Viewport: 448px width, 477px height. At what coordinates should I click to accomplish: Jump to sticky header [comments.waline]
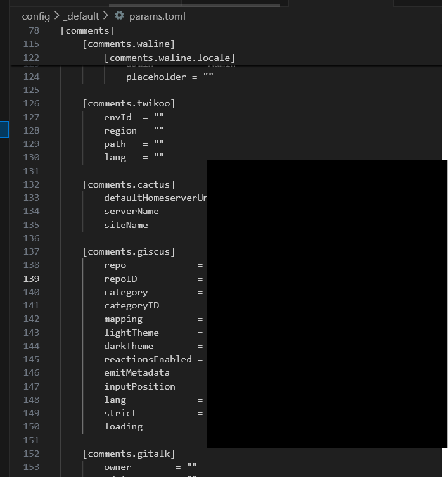[129, 44]
